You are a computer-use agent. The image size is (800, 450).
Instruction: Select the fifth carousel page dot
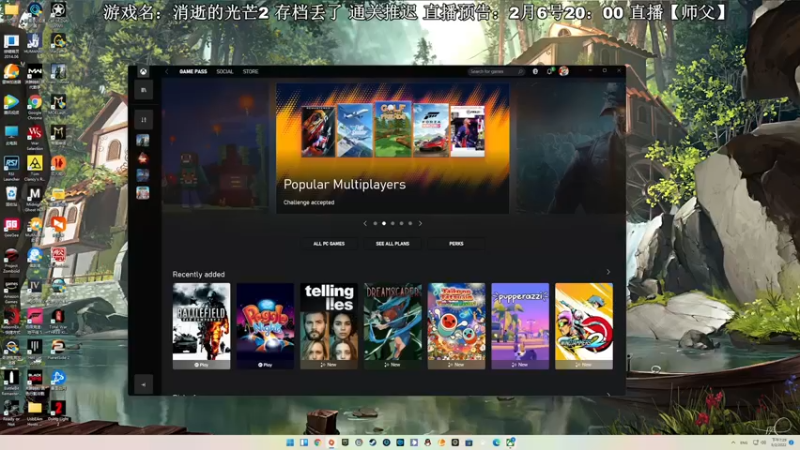410,223
